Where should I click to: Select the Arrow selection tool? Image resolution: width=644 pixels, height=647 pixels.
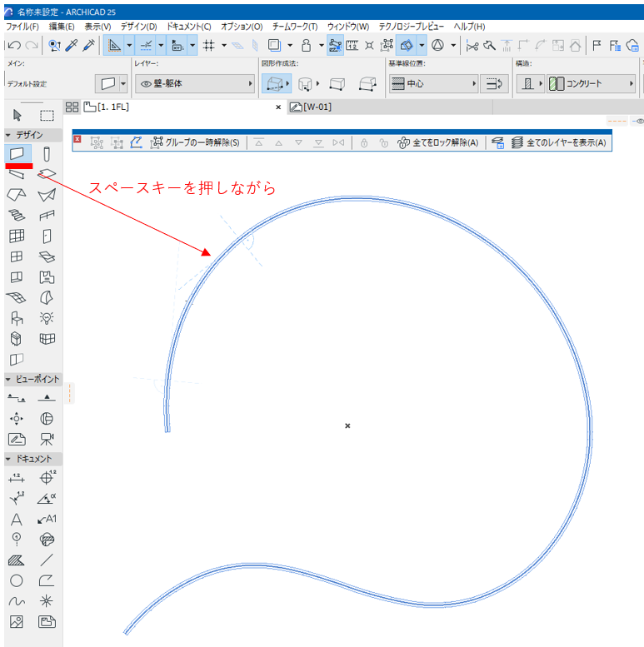pyautogui.click(x=17, y=115)
